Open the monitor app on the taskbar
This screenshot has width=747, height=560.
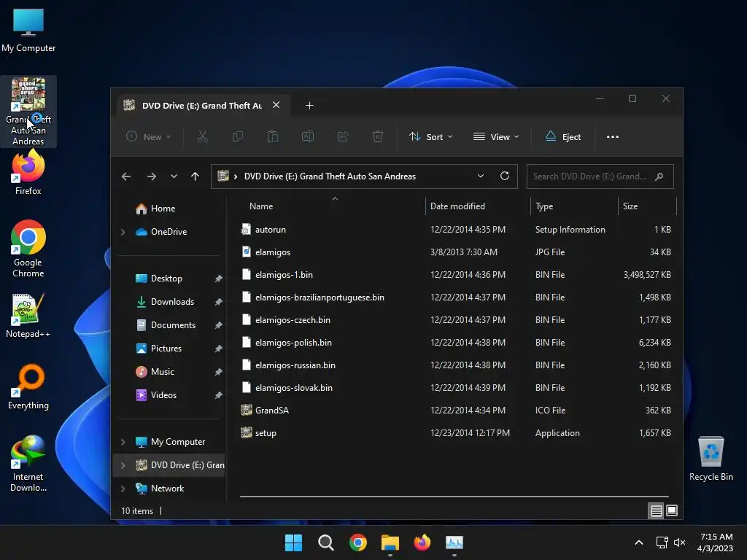pos(454,542)
